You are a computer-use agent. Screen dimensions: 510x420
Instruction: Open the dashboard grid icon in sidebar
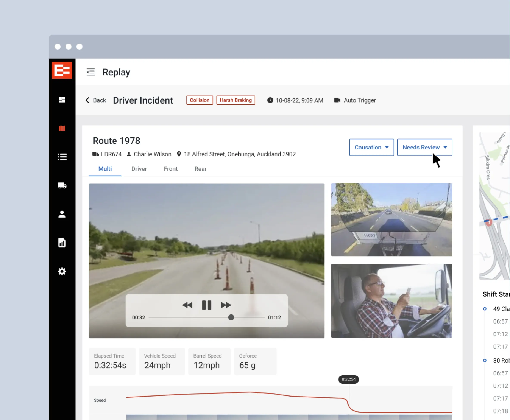pos(62,100)
